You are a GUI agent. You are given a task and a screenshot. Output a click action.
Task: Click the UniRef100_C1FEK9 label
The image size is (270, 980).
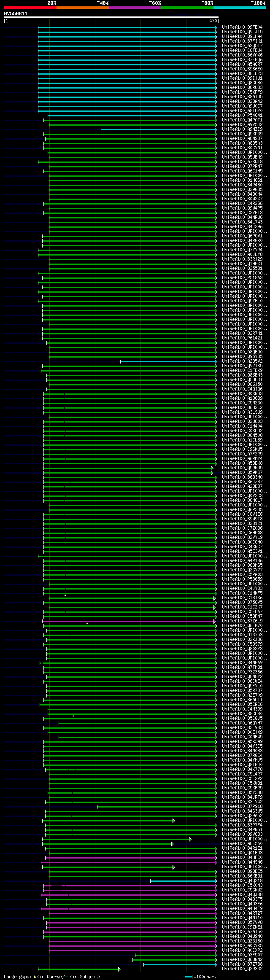coord(242,371)
